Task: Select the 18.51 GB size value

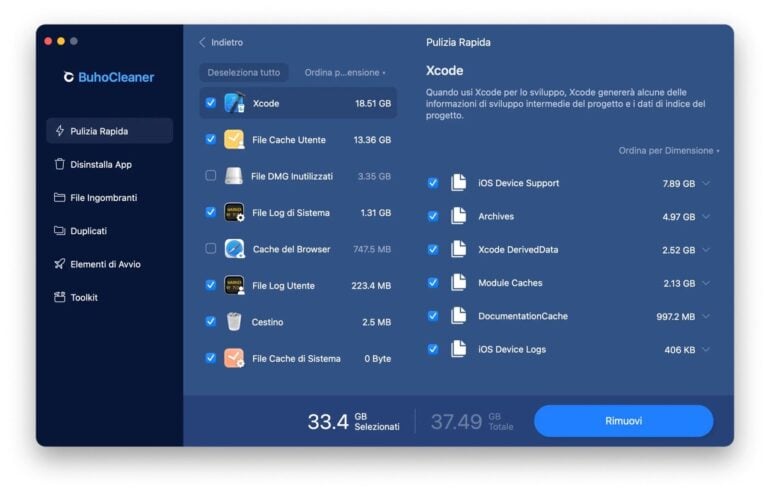Action: 373,103
